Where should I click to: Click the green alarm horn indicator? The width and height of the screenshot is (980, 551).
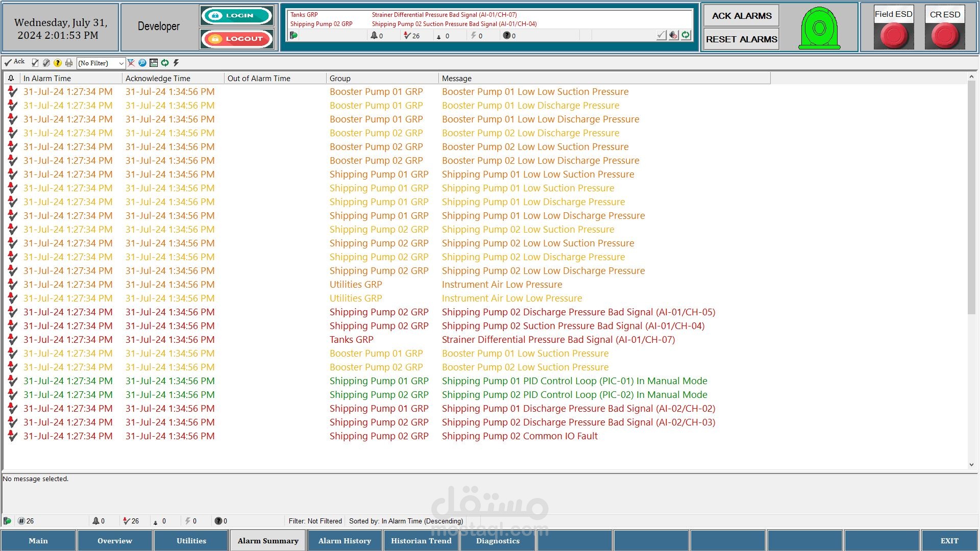[x=819, y=29]
